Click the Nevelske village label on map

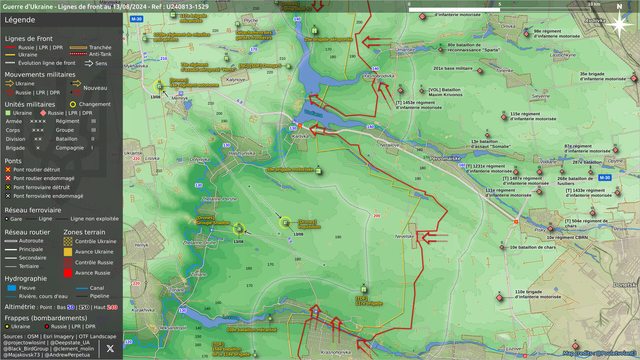pos(404,236)
